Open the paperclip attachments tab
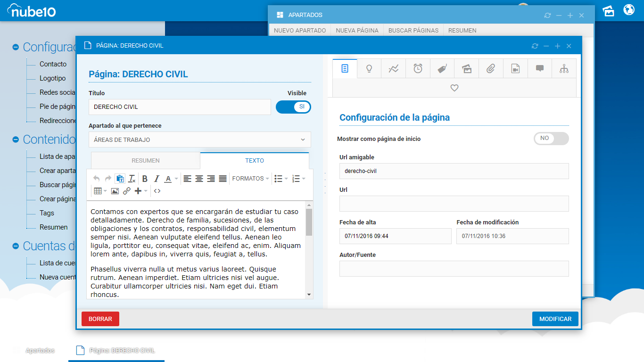Image resolution: width=644 pixels, height=362 pixels. click(491, 68)
